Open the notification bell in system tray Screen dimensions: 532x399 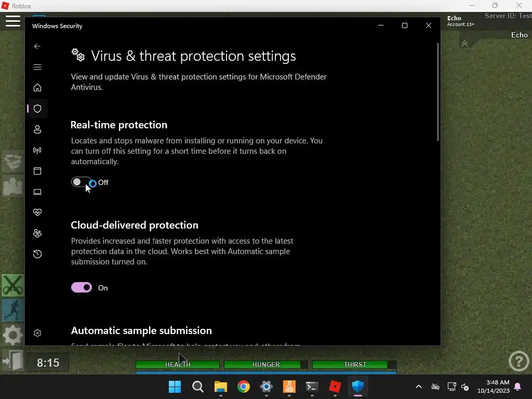518,387
